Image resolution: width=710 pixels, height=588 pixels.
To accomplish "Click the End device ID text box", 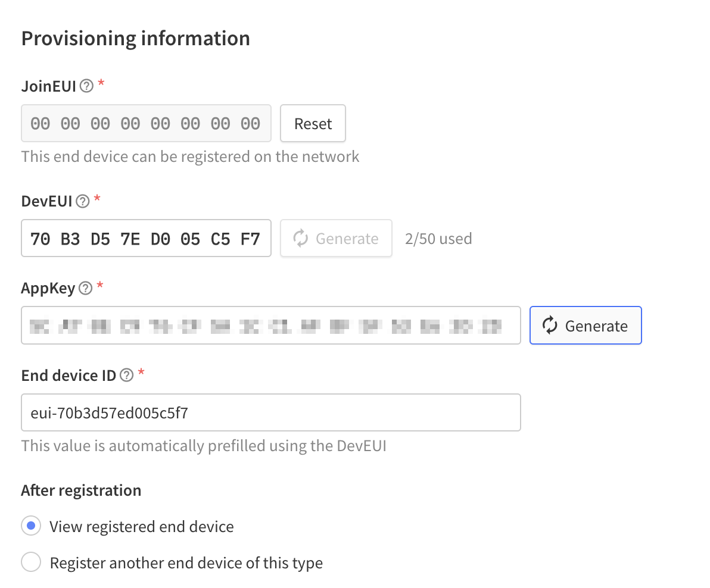I will (x=271, y=412).
